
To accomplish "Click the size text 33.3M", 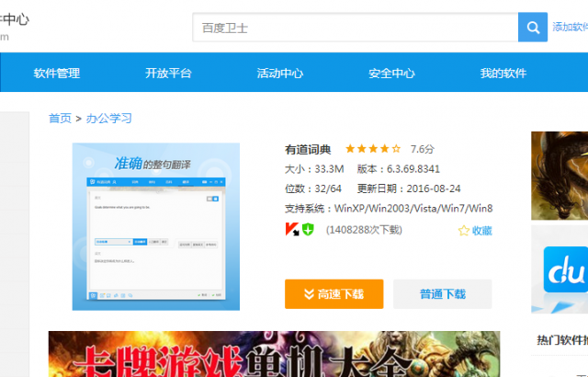I will click(x=329, y=169).
